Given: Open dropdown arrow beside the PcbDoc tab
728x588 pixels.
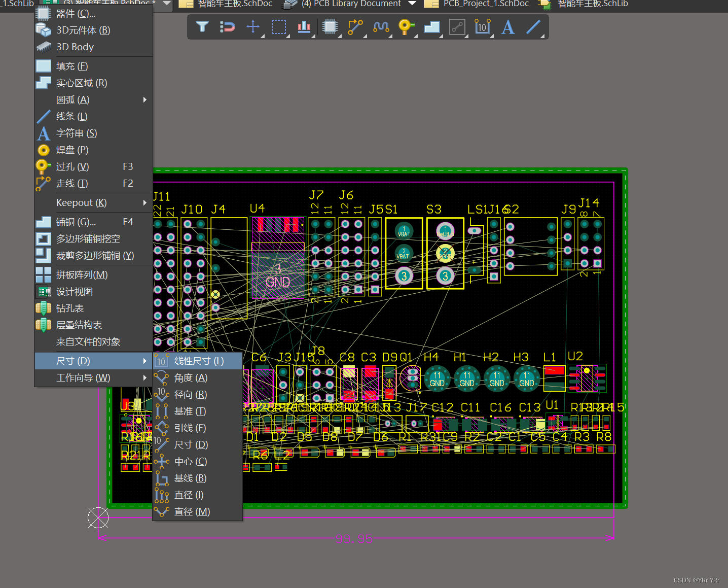Looking at the screenshot, I should click(167, 4).
